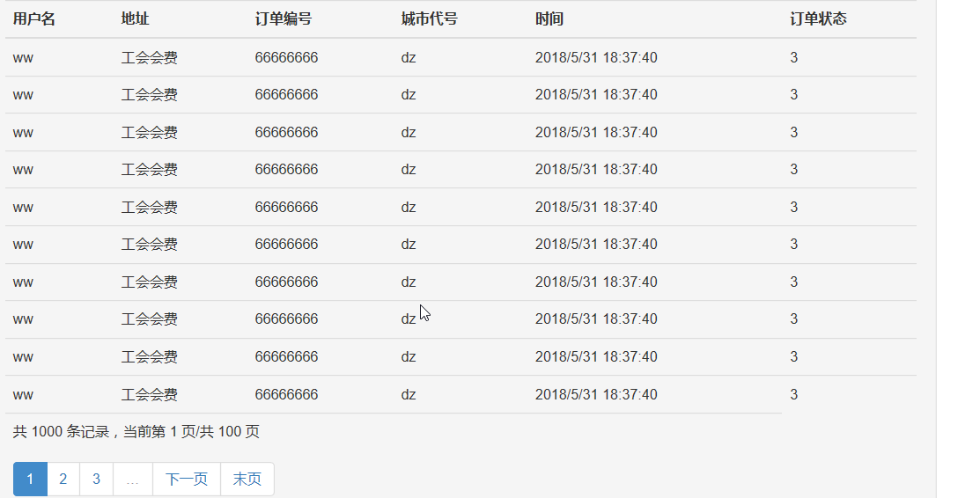980x498 pixels.
Task: Select 工会会费 in the last table row
Action: 150,394
